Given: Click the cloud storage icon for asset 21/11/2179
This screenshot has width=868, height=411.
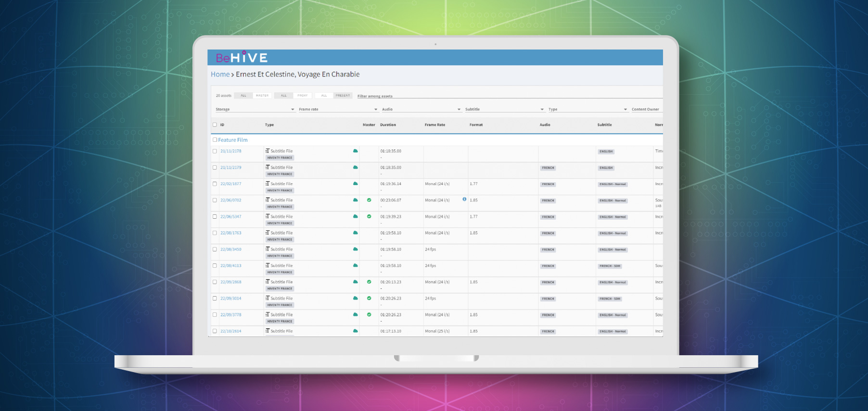Looking at the screenshot, I should pyautogui.click(x=356, y=167).
